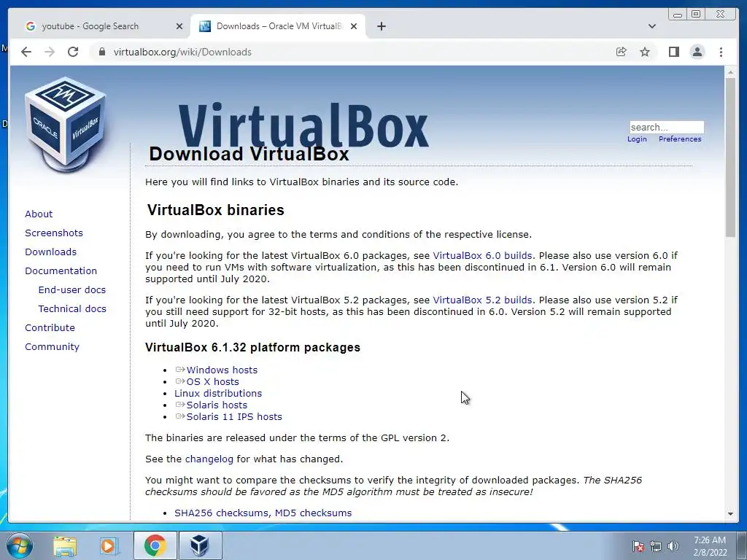The width and height of the screenshot is (747, 560).
Task: Reload the VirtualBox downloads page
Action: (x=73, y=52)
